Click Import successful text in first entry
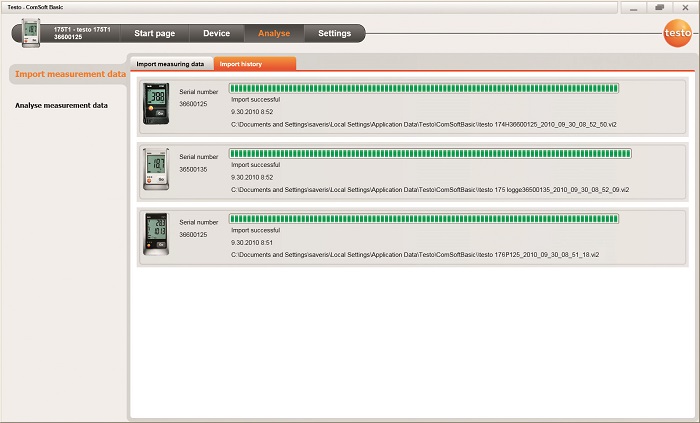700x423 pixels. point(255,100)
